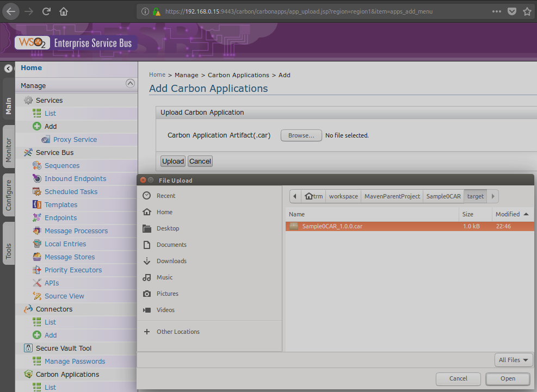Select the Sample0CAR_1.0.0.car file
Viewport: 537px width, 392px height.
coord(332,226)
